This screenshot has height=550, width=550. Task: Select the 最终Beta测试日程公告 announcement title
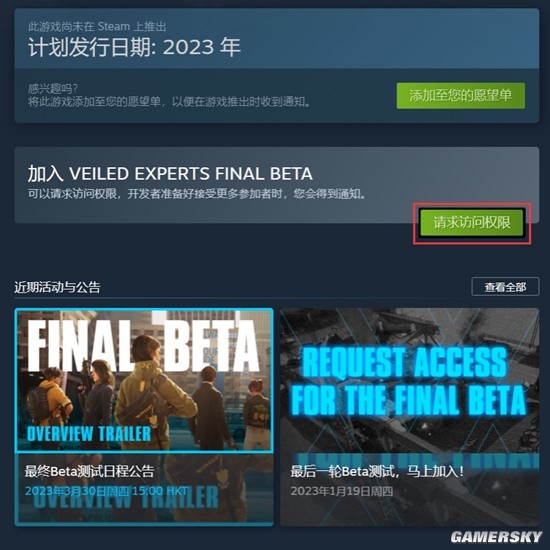pyautogui.click(x=89, y=471)
